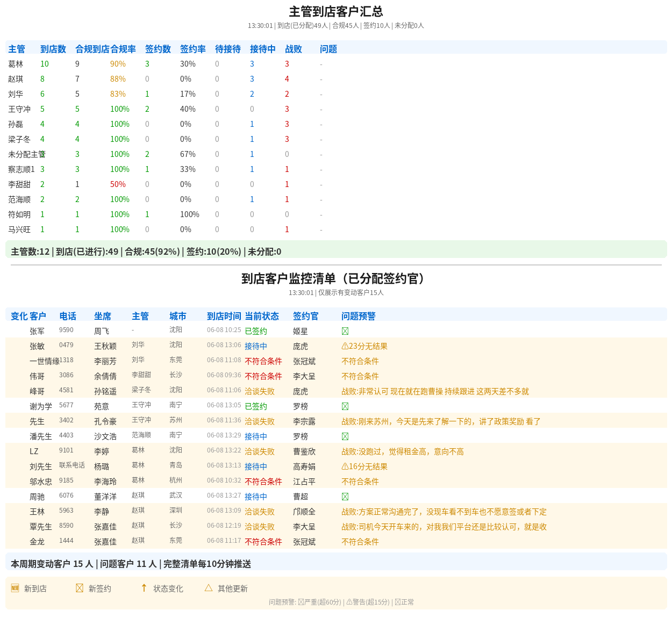Click the 签约率 column header
Viewport: 672px width, 632px height.
[x=193, y=49]
